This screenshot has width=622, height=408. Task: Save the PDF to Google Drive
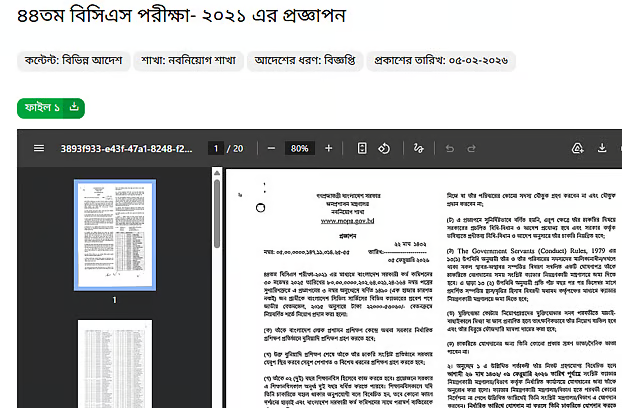point(577,148)
